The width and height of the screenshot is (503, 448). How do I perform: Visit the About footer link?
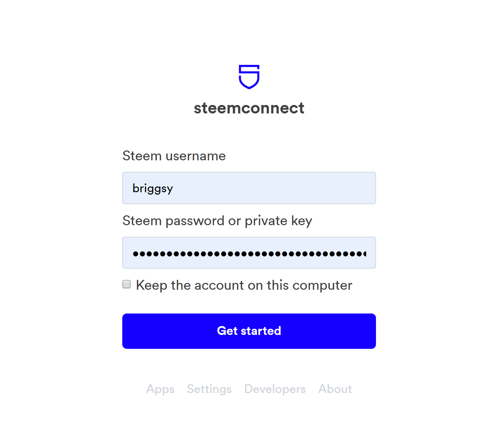[335, 389]
